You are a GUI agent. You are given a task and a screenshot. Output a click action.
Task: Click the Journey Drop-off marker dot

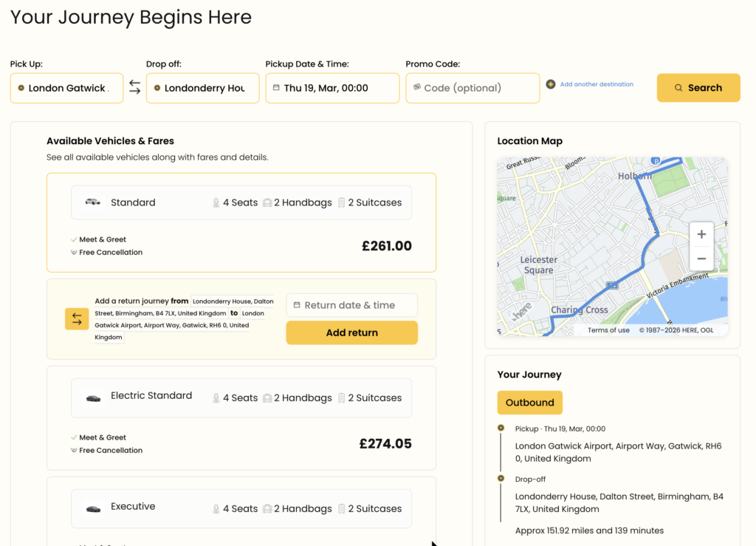(501, 479)
